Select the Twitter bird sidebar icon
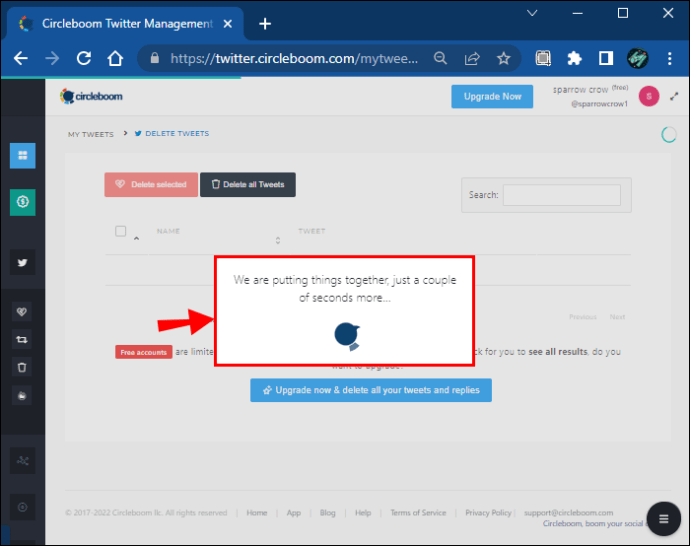The height and width of the screenshot is (546, 690). click(x=22, y=263)
